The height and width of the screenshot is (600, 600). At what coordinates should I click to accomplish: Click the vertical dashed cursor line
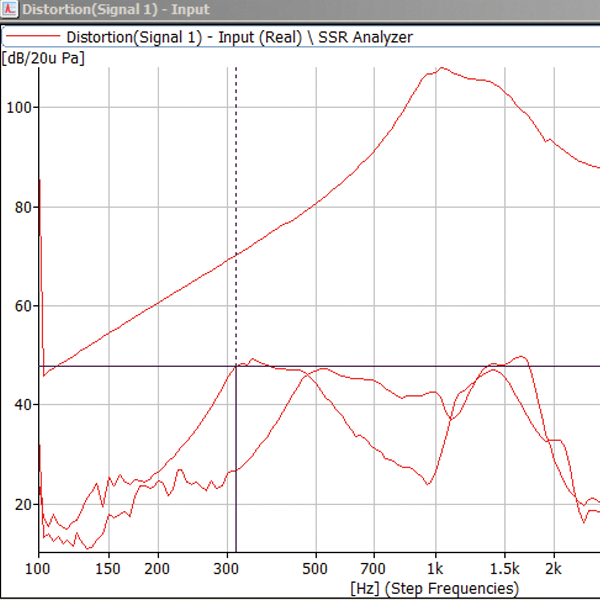(x=235, y=200)
